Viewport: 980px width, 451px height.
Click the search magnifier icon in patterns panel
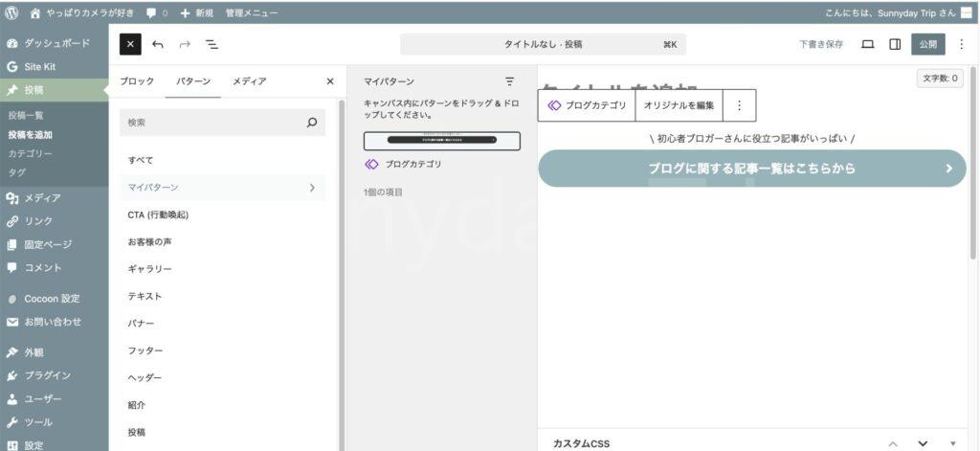click(x=311, y=123)
